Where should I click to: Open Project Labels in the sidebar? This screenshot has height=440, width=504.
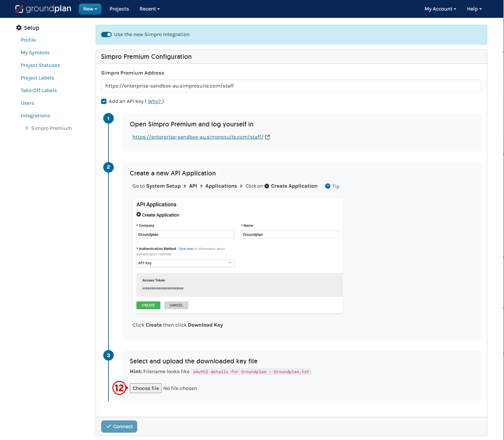(37, 78)
